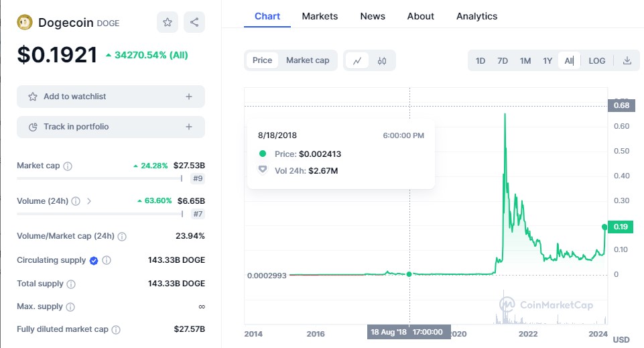644x348 pixels.
Task: Click Fully diluted market cap info icon
Action: [116, 330]
